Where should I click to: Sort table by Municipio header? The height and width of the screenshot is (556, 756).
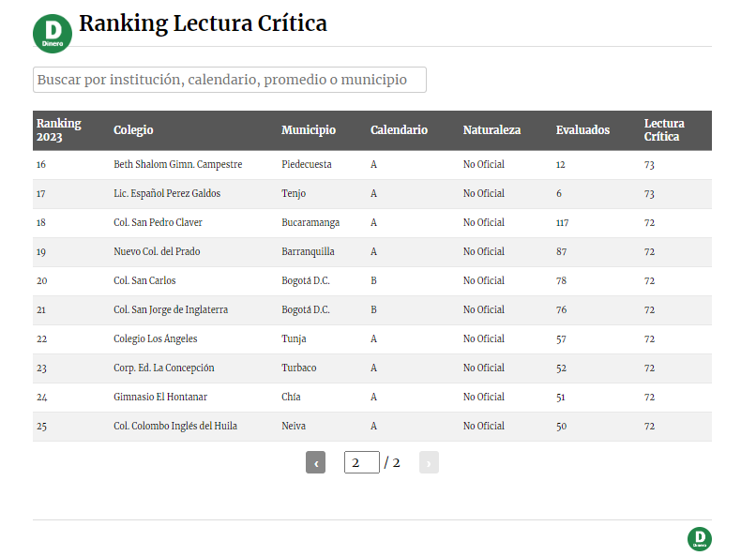[x=309, y=130]
